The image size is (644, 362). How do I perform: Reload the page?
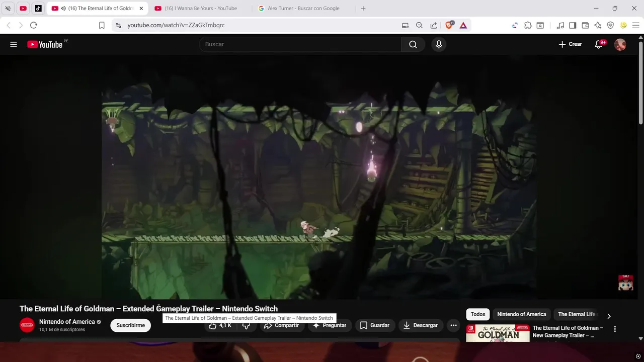[34, 25]
